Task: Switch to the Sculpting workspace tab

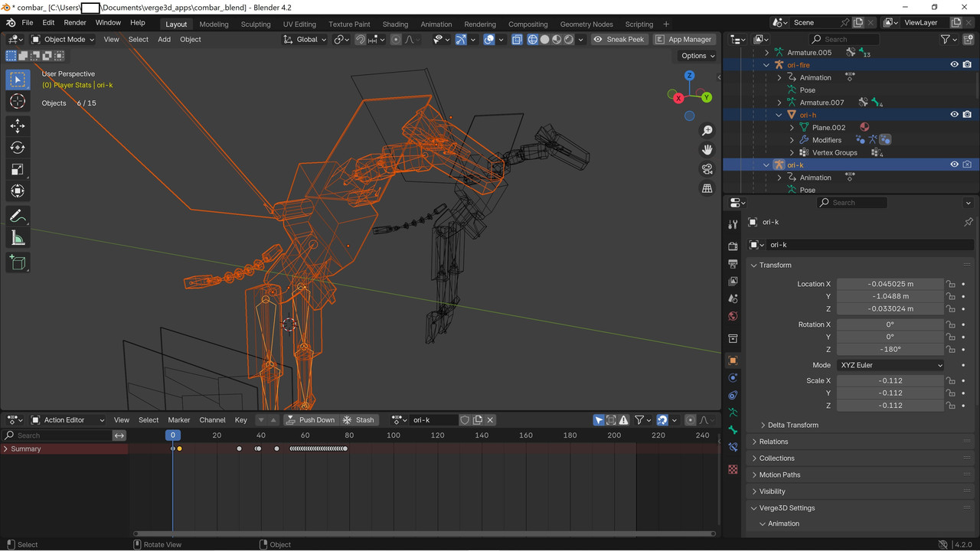Action: tap(256, 24)
